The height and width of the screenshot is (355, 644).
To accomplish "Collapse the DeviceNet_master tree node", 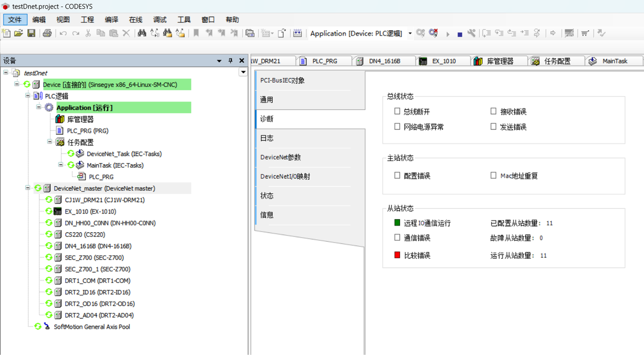I will [27, 188].
